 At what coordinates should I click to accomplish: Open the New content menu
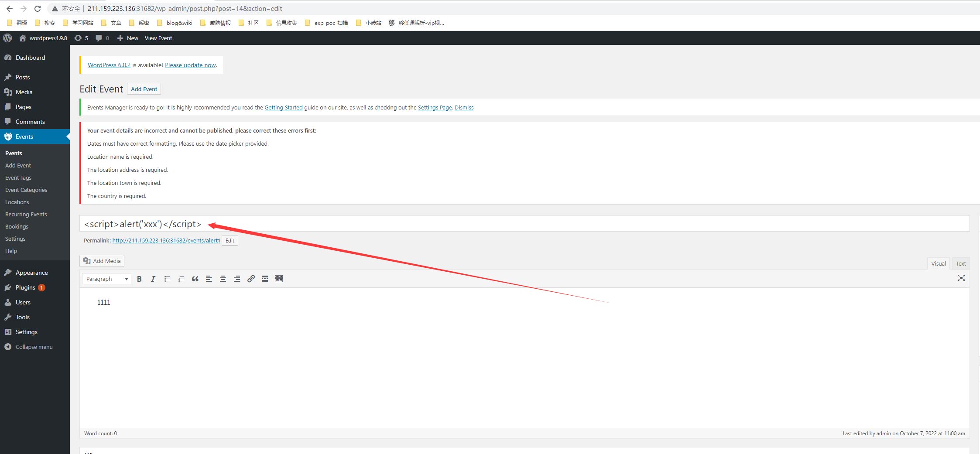pos(127,38)
